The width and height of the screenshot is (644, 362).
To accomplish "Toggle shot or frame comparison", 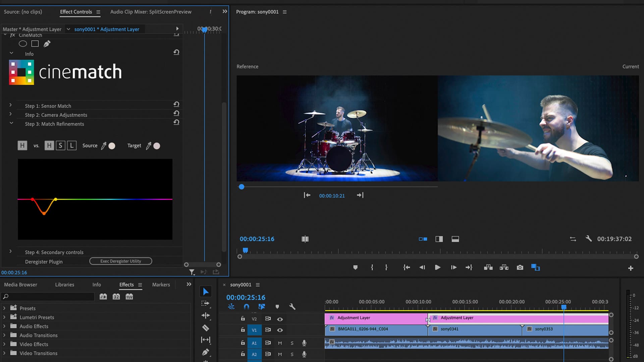I will pos(305,239).
